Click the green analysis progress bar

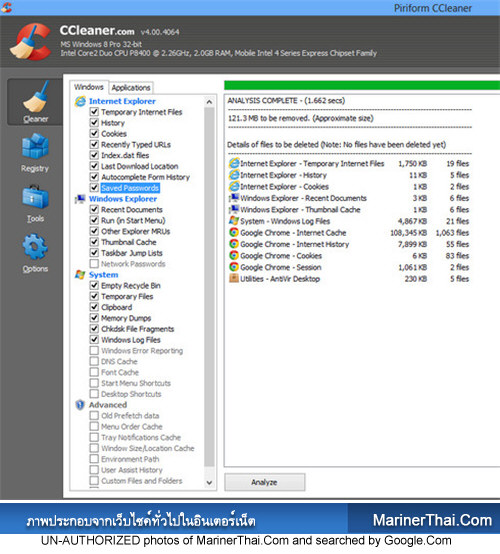[x=362, y=86]
